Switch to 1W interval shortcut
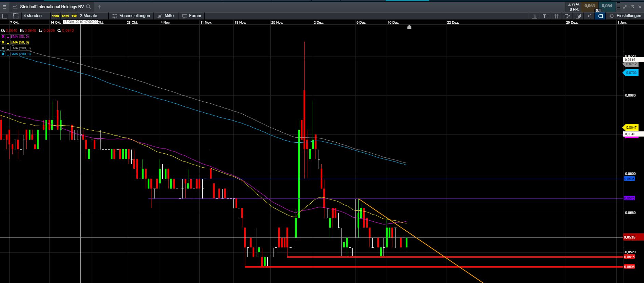644x283 pixels. pos(74,16)
